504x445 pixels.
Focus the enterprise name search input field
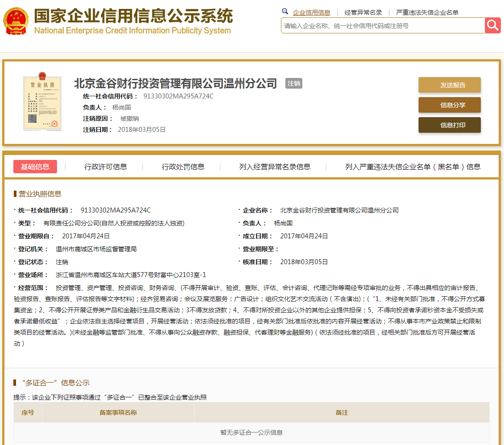382,26
